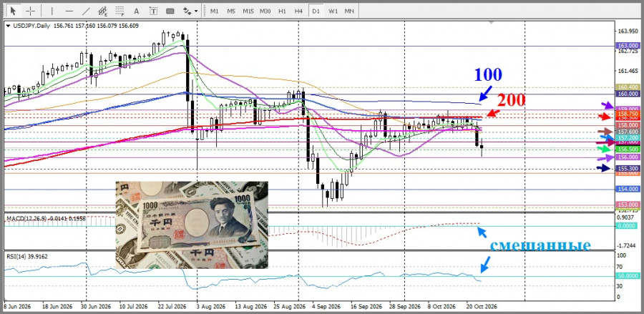
Task: Toggle the active D1 timeframe button
Action: pos(316,11)
